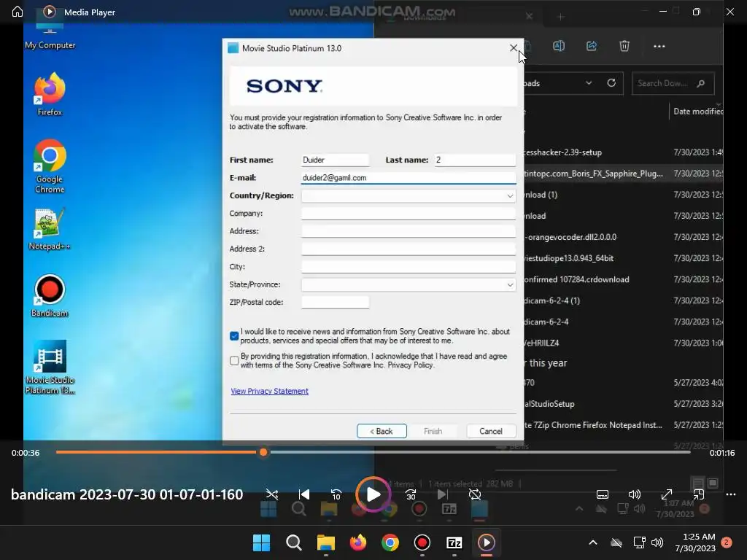This screenshot has height=560, width=747.
Task: Skip back 10 seconds
Action: [336, 494]
